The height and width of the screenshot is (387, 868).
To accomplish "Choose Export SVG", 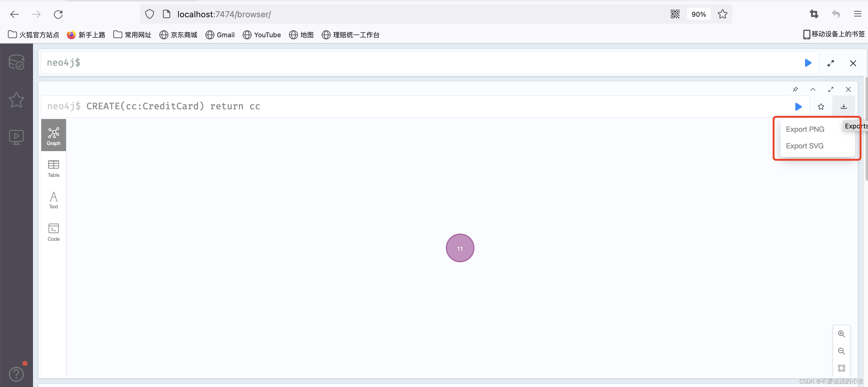I will [x=805, y=146].
